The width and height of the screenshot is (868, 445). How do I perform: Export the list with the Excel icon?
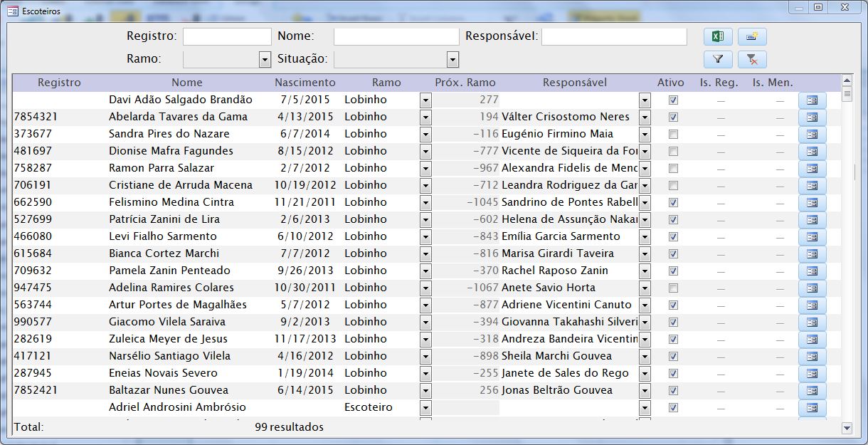(718, 37)
